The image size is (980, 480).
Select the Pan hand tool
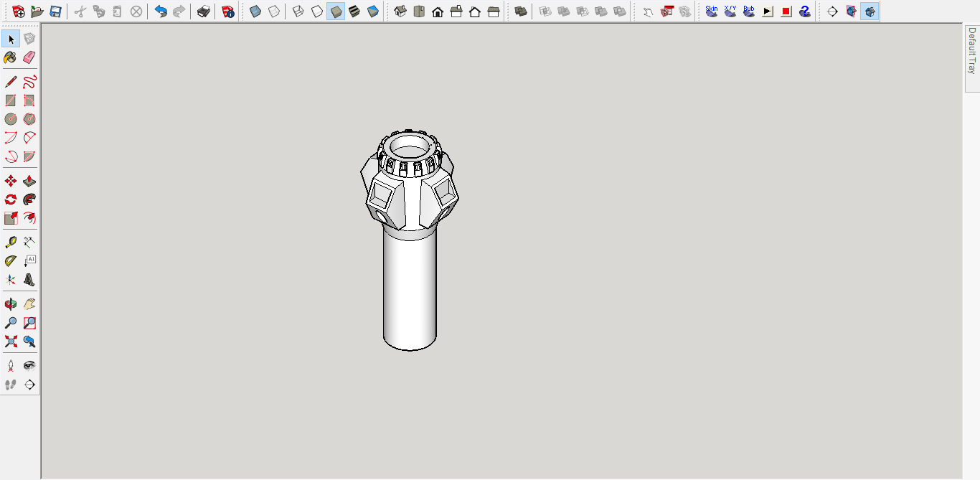pos(29,304)
